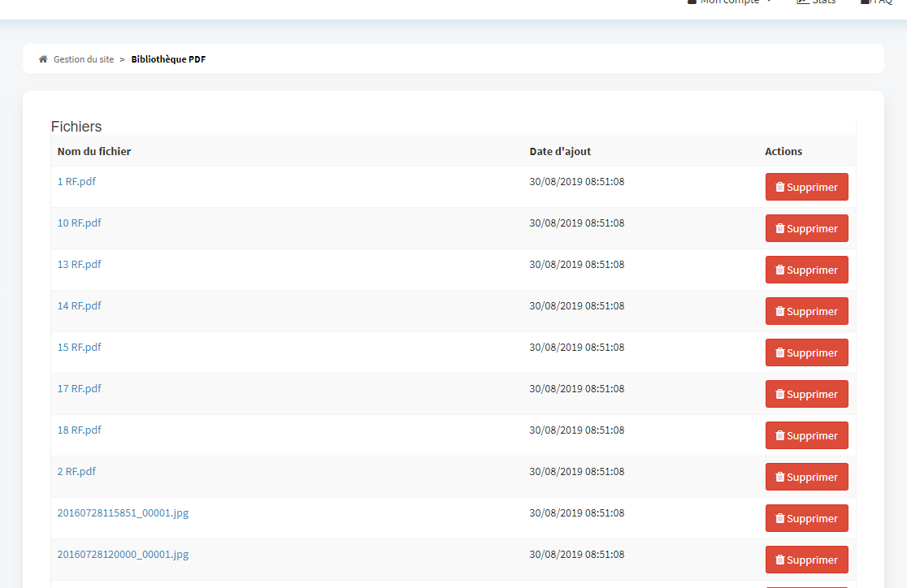Open the 14 RF.pdf file link
Viewport: 907px width, 588px height.
(x=79, y=305)
